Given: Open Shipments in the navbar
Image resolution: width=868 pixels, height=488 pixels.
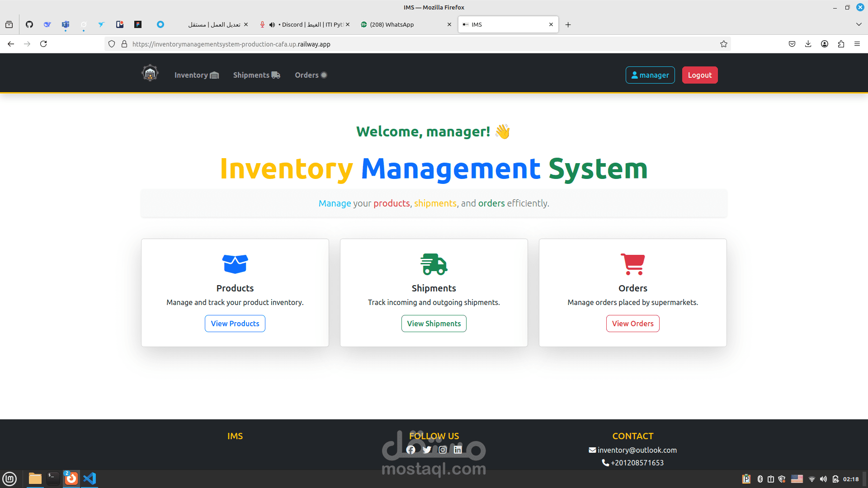Looking at the screenshot, I should click(256, 75).
